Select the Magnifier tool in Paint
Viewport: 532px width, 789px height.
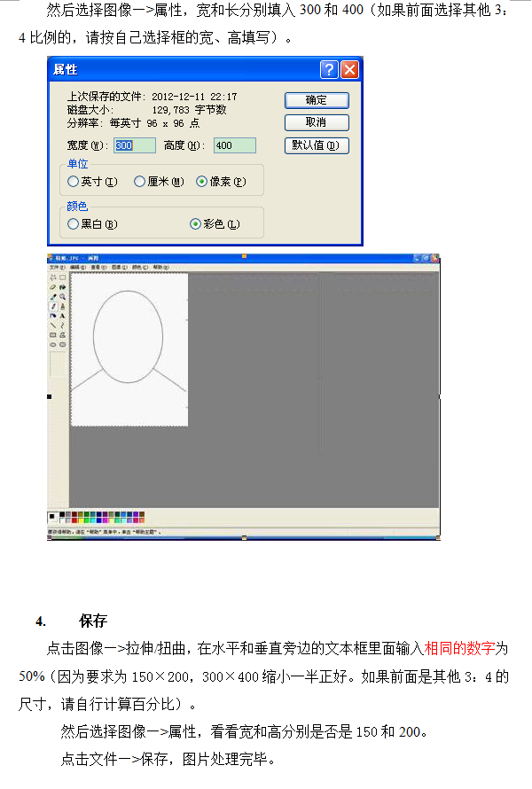(62, 297)
